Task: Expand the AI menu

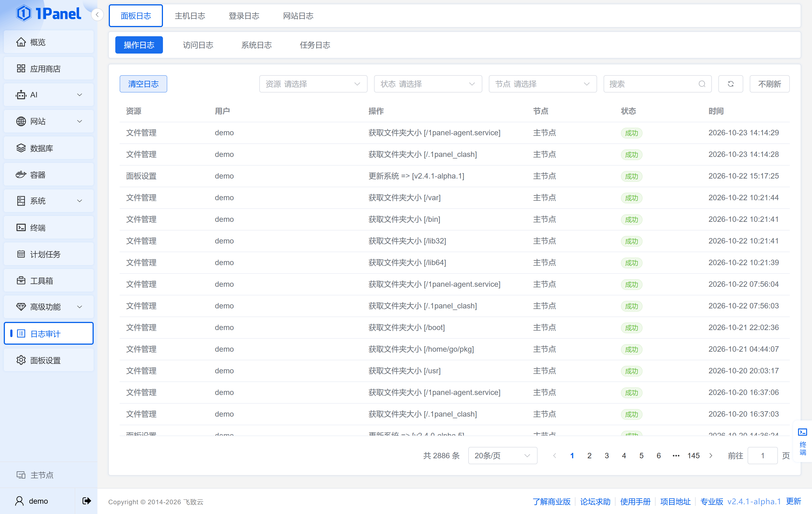Action: coord(48,95)
